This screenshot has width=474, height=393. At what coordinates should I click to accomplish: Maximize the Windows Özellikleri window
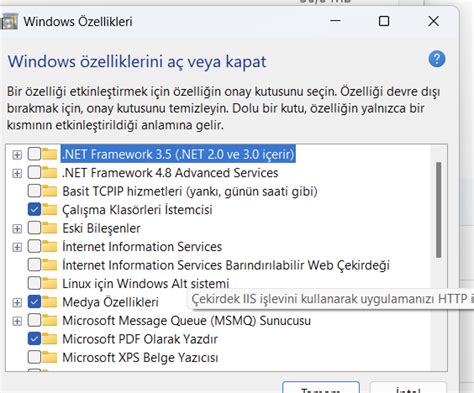click(384, 21)
